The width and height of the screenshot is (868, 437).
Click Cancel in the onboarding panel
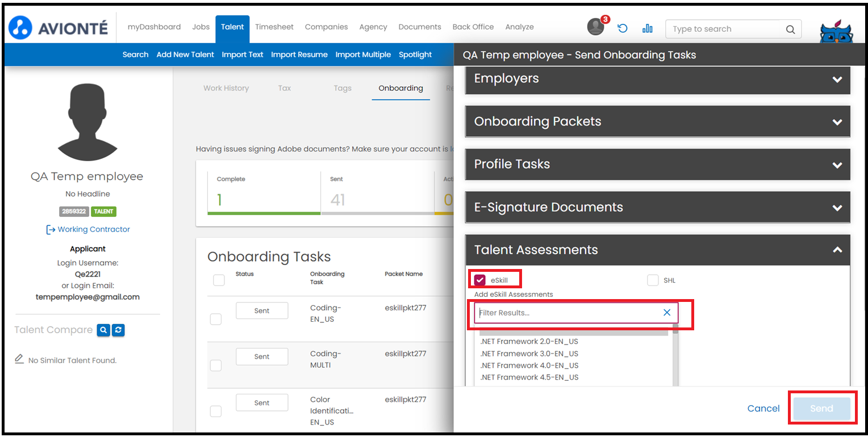[x=763, y=409]
